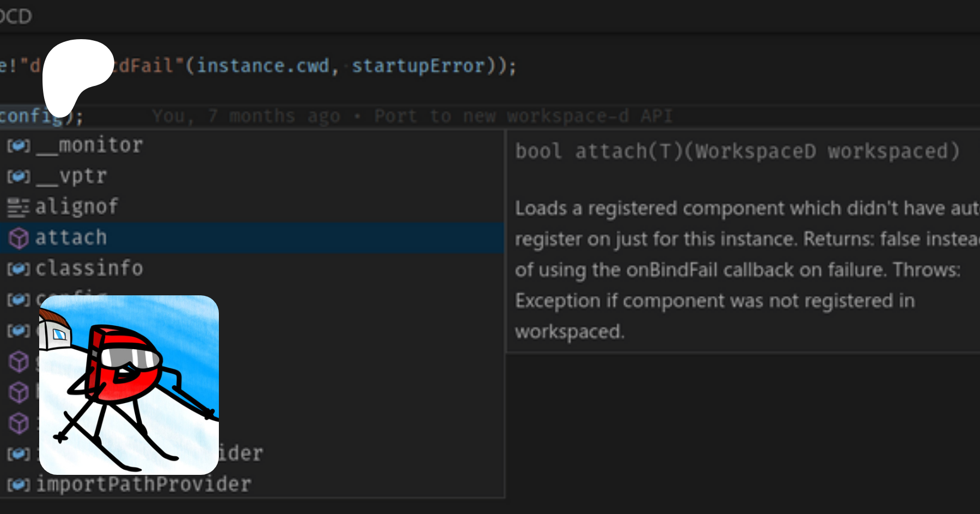
Task: Click the variable icon beside importPathProvider
Action: tap(19, 485)
